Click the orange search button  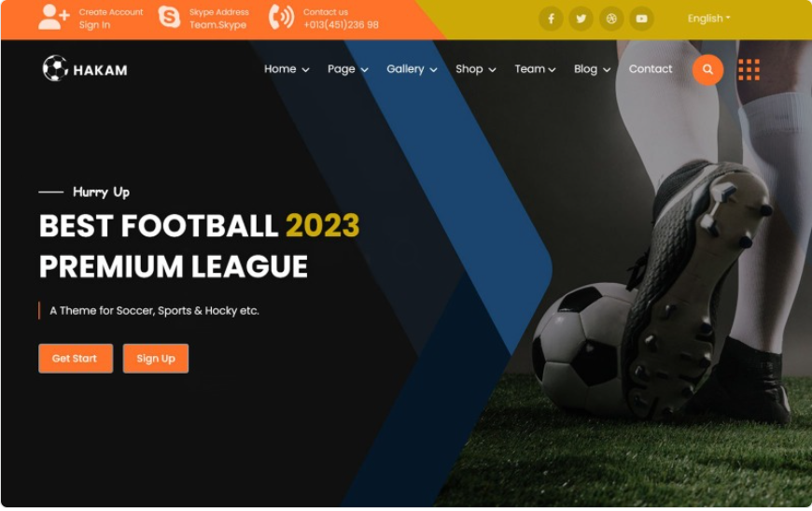click(x=707, y=69)
